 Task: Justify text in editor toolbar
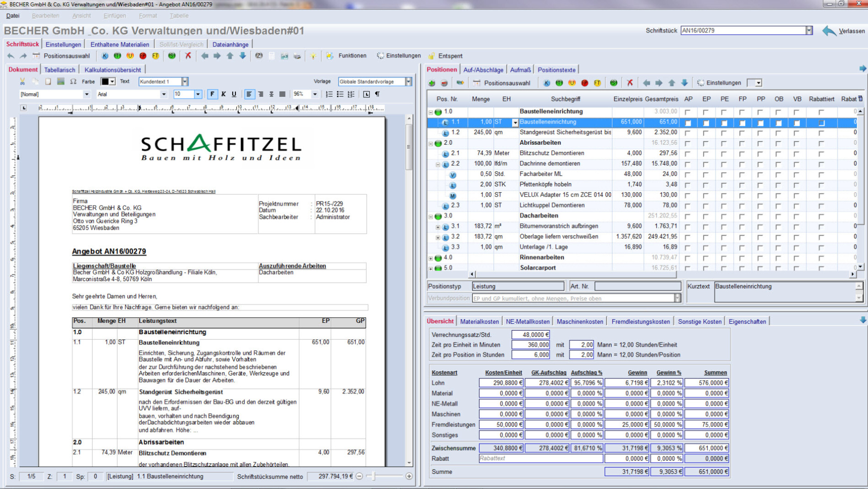(x=282, y=94)
